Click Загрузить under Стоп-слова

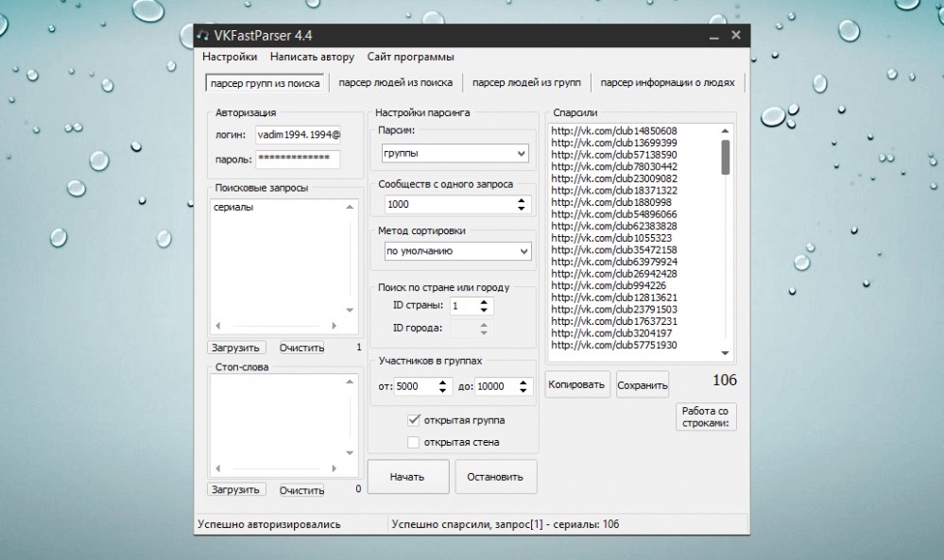[235, 489]
